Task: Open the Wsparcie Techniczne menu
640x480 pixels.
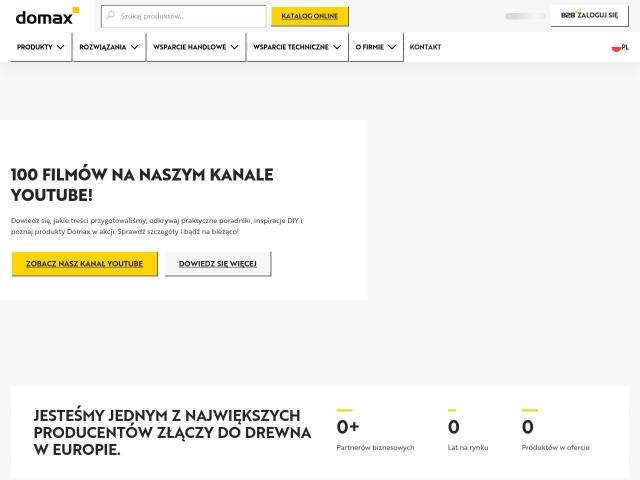Action: click(297, 47)
